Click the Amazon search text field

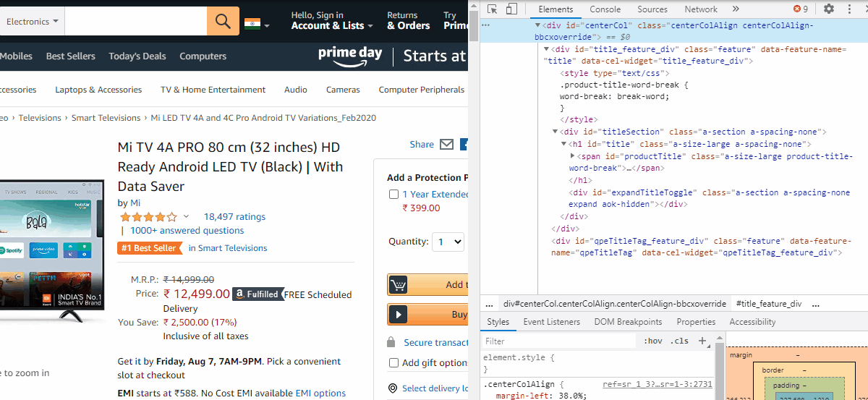click(x=135, y=21)
